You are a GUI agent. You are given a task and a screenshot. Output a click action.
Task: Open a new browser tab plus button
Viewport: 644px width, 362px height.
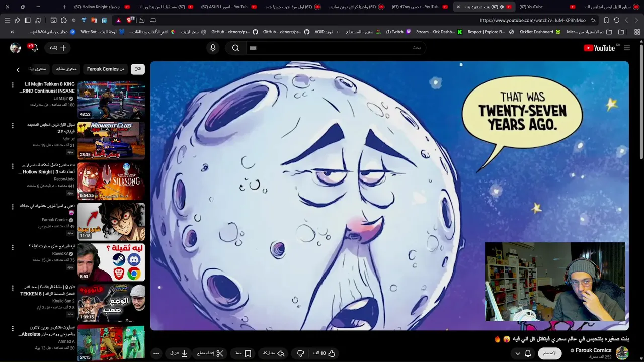point(64,7)
